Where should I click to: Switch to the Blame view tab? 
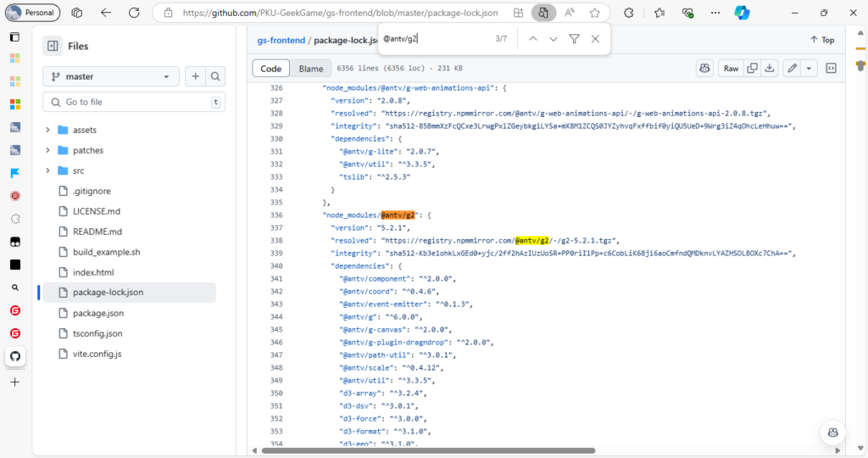pyautogui.click(x=310, y=68)
